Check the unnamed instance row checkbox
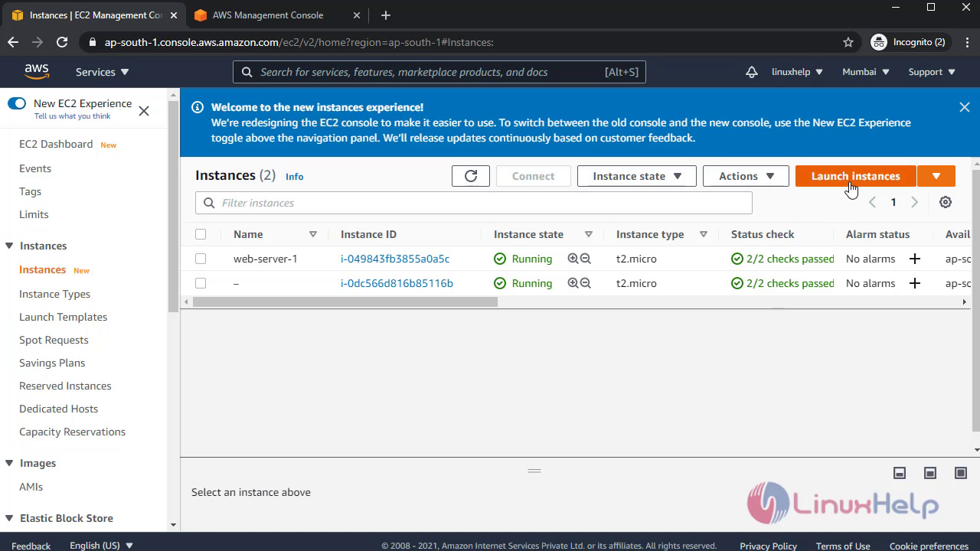This screenshot has height=551, width=980. pos(201,283)
